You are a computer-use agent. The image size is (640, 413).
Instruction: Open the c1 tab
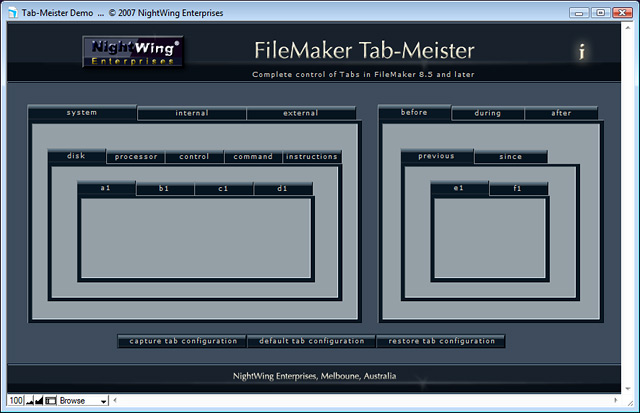(x=223, y=189)
